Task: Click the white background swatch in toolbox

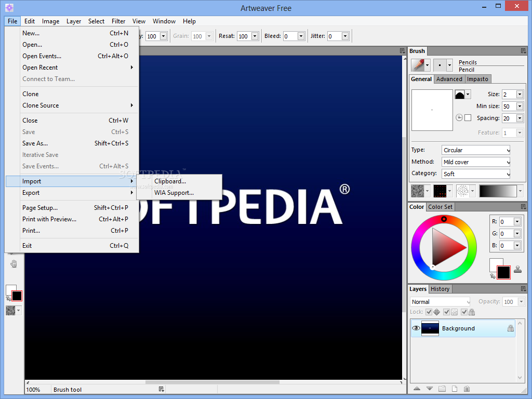Action: (x=9, y=288)
